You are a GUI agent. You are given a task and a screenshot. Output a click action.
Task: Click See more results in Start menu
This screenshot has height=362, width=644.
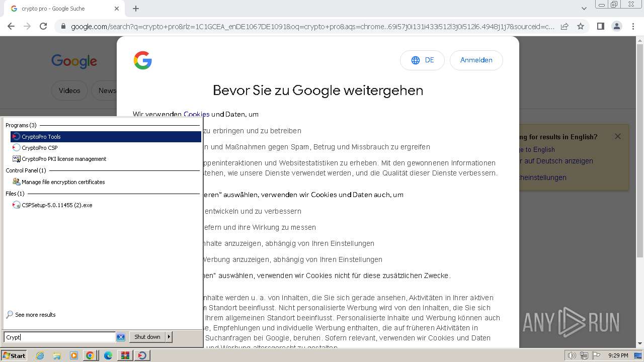(x=31, y=315)
